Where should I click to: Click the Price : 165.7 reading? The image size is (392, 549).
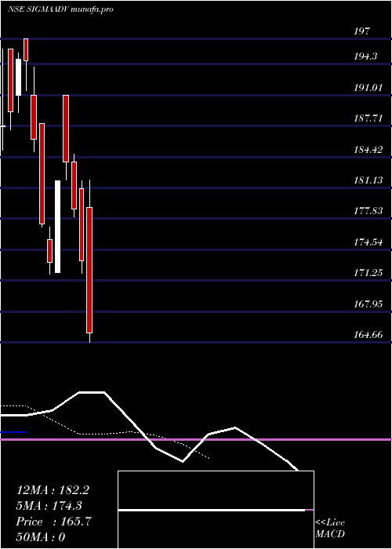[53, 522]
